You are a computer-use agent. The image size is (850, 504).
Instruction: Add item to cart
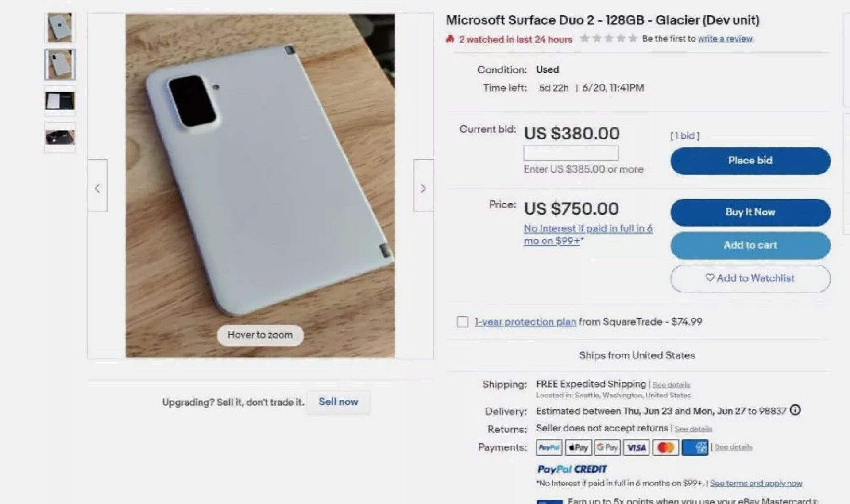(750, 245)
